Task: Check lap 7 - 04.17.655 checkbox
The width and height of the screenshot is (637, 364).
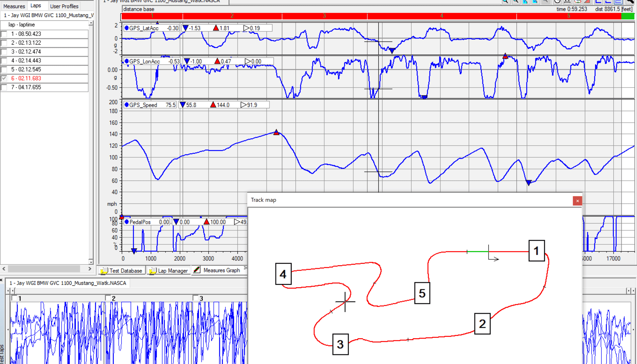Action: point(4,87)
